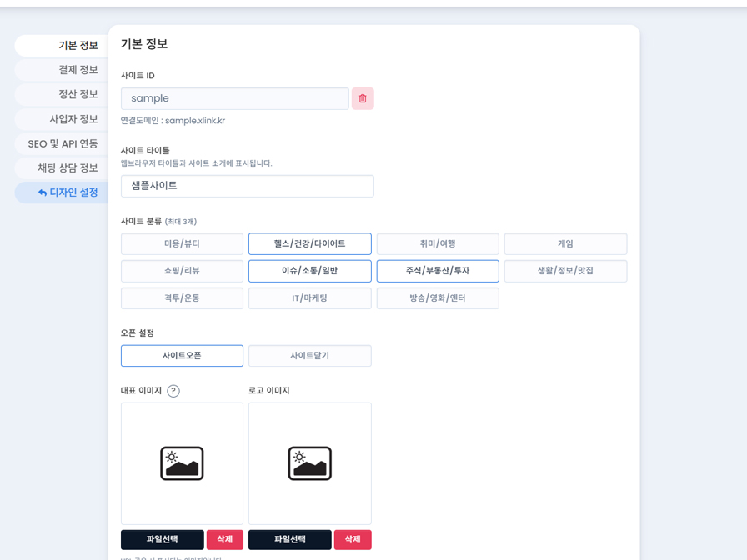Switch to the 결제 정보 section
Viewport: 747px width, 560px height.
pyautogui.click(x=78, y=70)
